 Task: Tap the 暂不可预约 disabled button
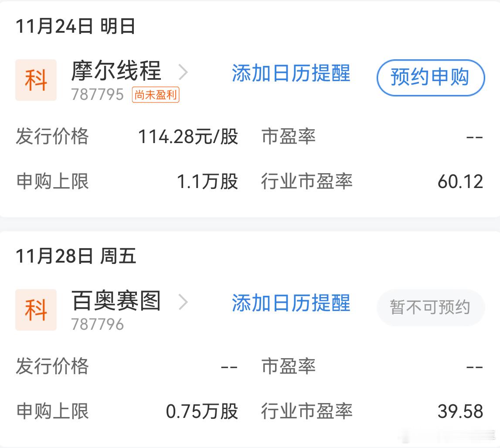pos(430,308)
